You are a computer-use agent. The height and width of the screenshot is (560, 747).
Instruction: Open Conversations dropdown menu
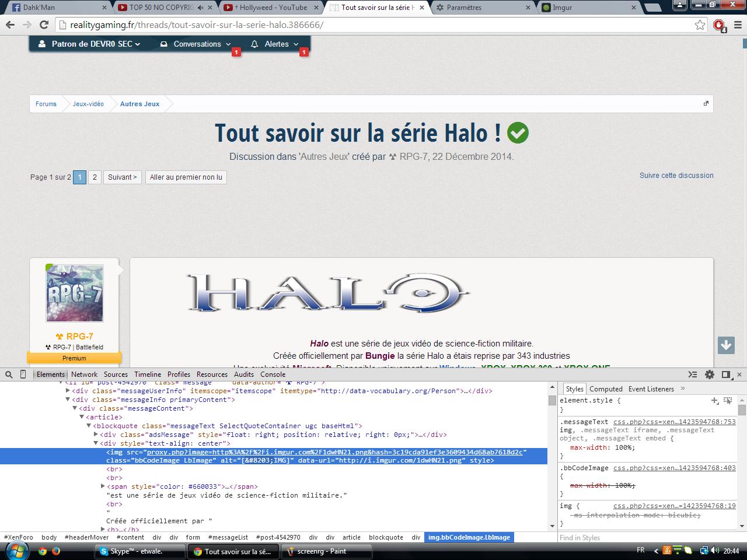coord(196,44)
